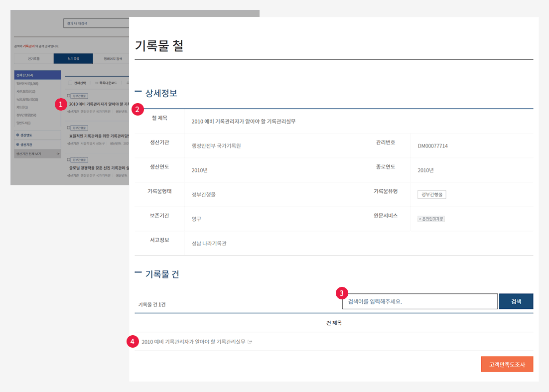Viewport: 549px width, 392px height.
Task: Open the 고객만족도조사 survey button
Action: pos(507,364)
